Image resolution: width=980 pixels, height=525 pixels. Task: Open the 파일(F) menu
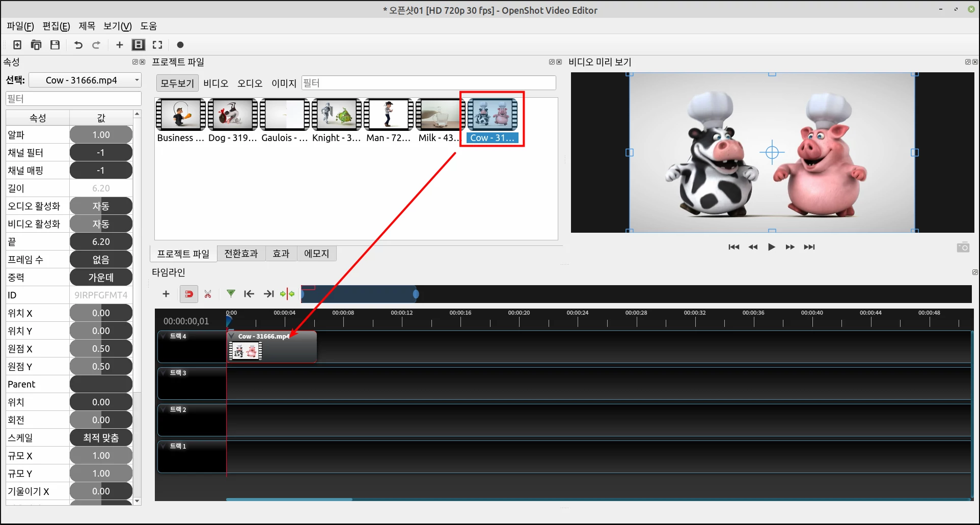click(20, 26)
